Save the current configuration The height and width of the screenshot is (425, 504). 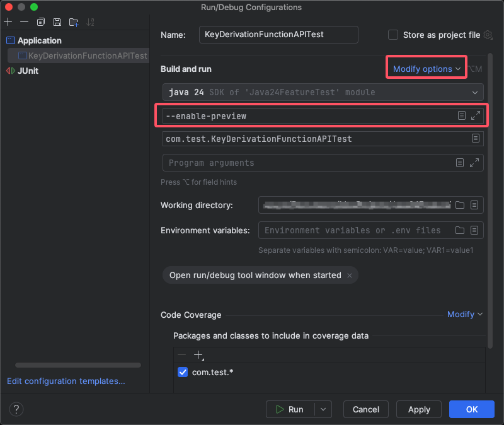56,21
